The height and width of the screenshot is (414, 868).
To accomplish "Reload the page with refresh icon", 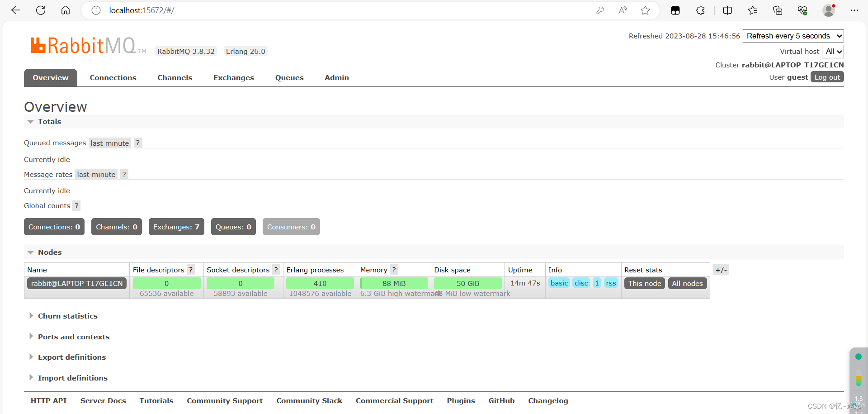I will coord(41,10).
